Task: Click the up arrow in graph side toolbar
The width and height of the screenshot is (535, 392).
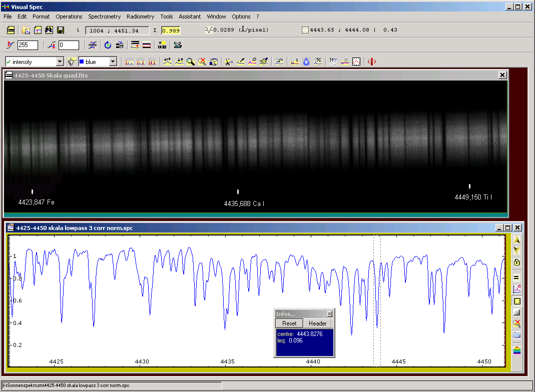Action: [x=517, y=240]
